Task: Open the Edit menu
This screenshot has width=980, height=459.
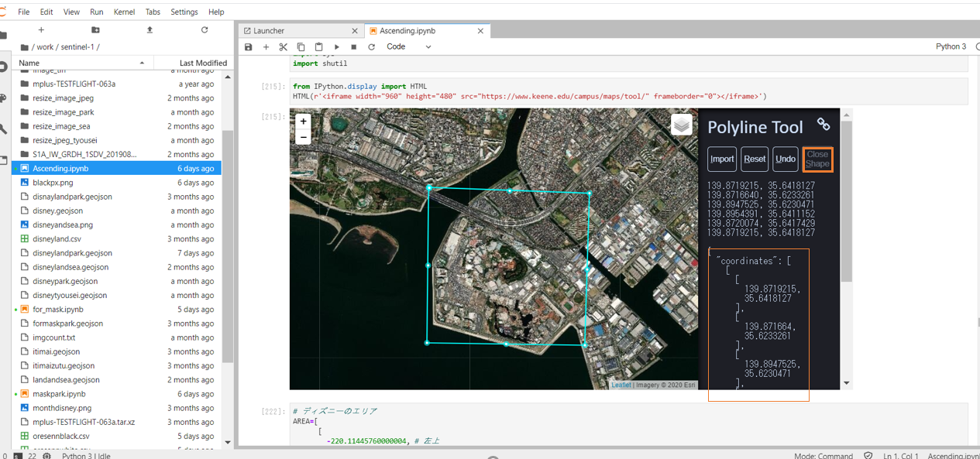Action: coord(46,12)
